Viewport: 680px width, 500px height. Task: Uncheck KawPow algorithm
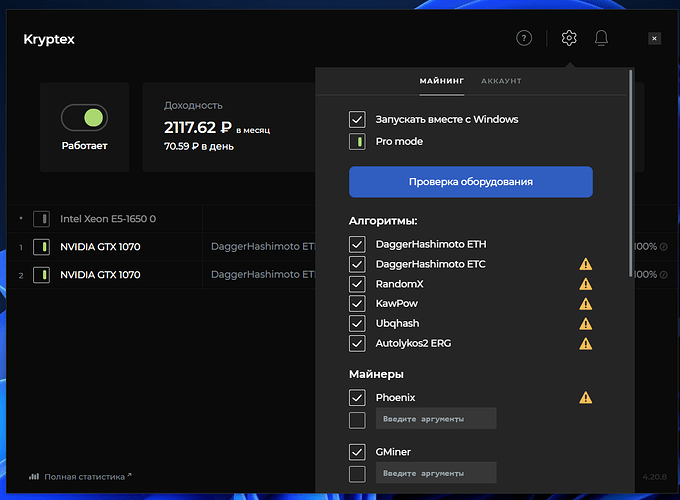click(x=357, y=304)
